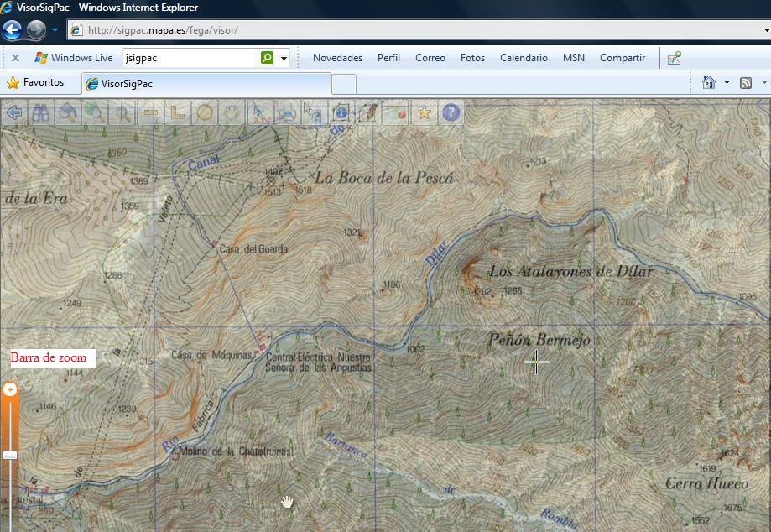
Task: Click the plus on the zoom bar slider
Action: point(8,389)
